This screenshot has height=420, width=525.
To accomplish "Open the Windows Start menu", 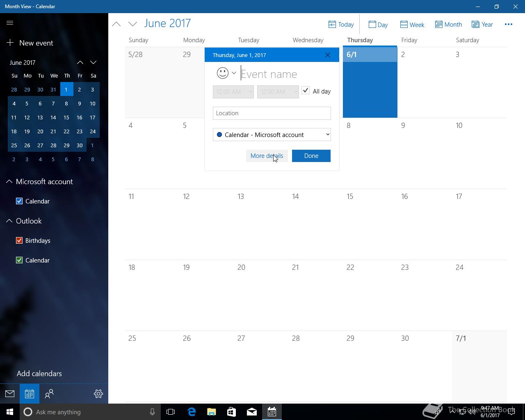I will tap(10, 412).
